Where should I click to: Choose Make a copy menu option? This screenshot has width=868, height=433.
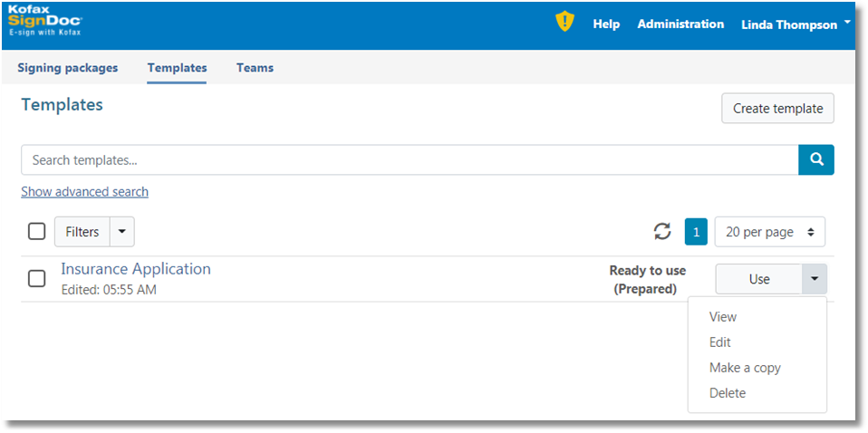click(745, 368)
